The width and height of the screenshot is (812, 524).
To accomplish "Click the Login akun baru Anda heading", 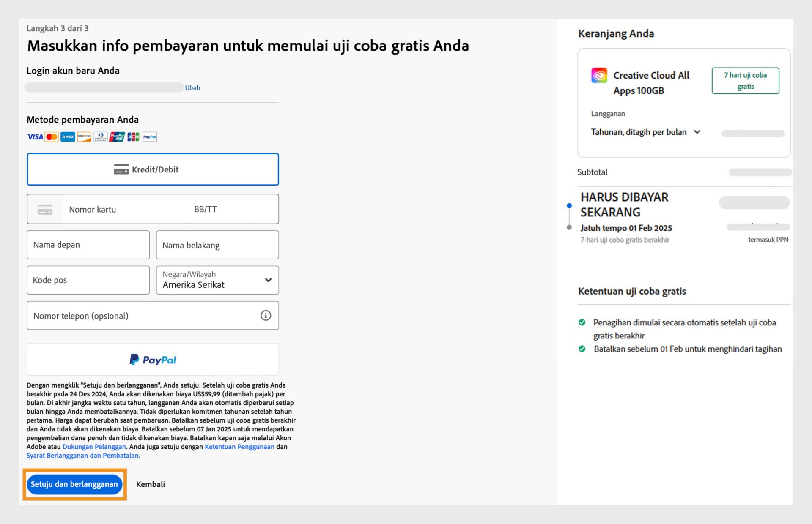I will (x=73, y=71).
